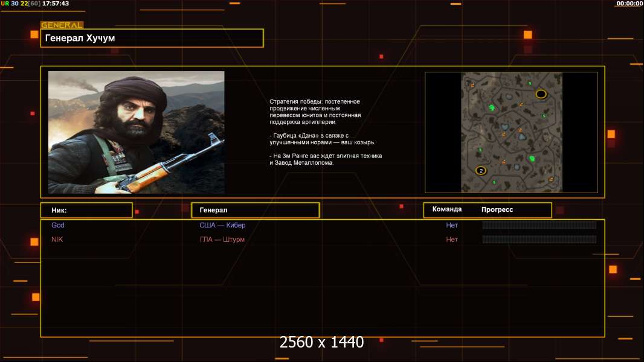Select player name God in the list
Viewport: 644px width, 362px height.
[58, 225]
